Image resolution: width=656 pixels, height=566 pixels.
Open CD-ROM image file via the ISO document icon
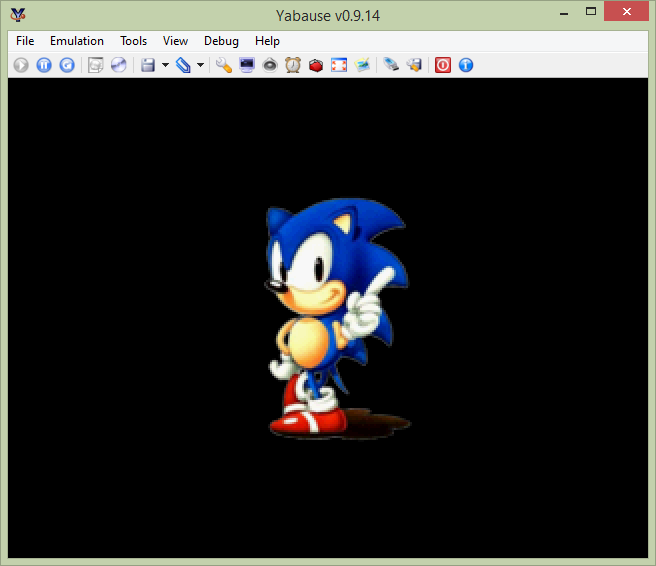95,65
